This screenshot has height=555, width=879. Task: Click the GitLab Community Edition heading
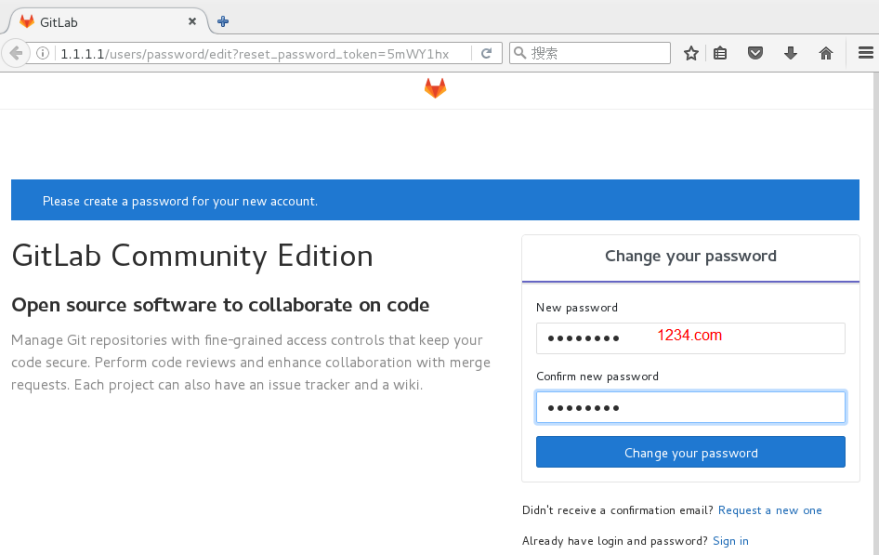[192, 256]
